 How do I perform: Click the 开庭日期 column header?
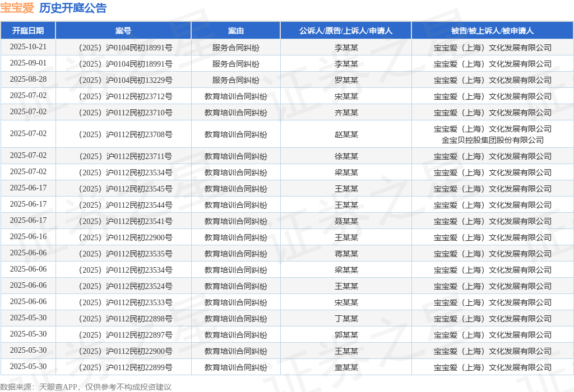click(28, 31)
